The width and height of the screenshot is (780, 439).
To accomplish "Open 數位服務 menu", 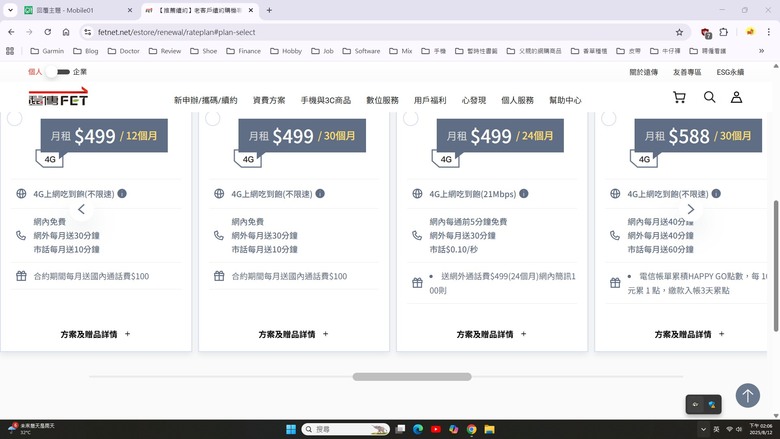I will 383,100.
